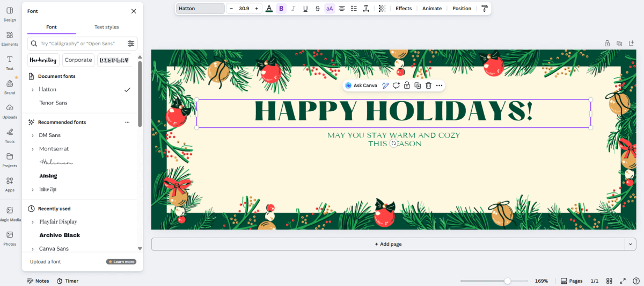Open the text spacing tool
Viewport: 644px width, 286px height.
coord(366,9)
